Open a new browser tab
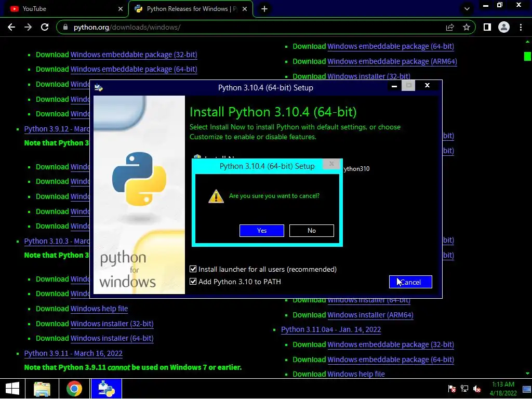Screen dimensions: 532x399 click(264, 9)
